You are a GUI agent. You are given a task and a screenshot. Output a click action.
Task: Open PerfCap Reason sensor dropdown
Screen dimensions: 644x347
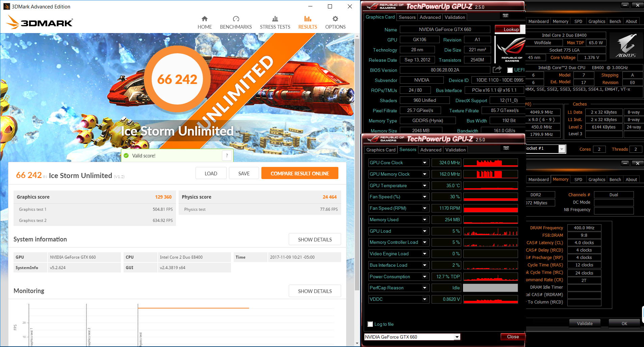tap(425, 288)
